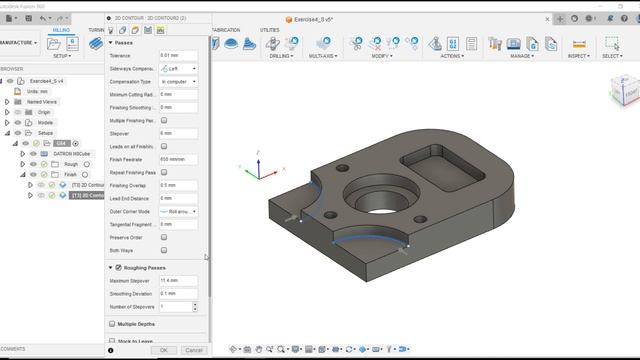Click the New Setup folder icon
This screenshot has width=640, height=360.
[x=53, y=43]
